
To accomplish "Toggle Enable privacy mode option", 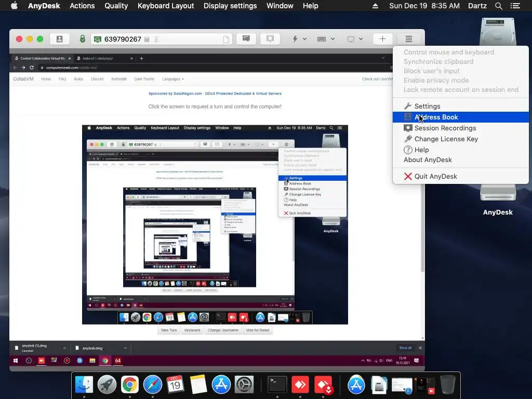I will click(436, 81).
